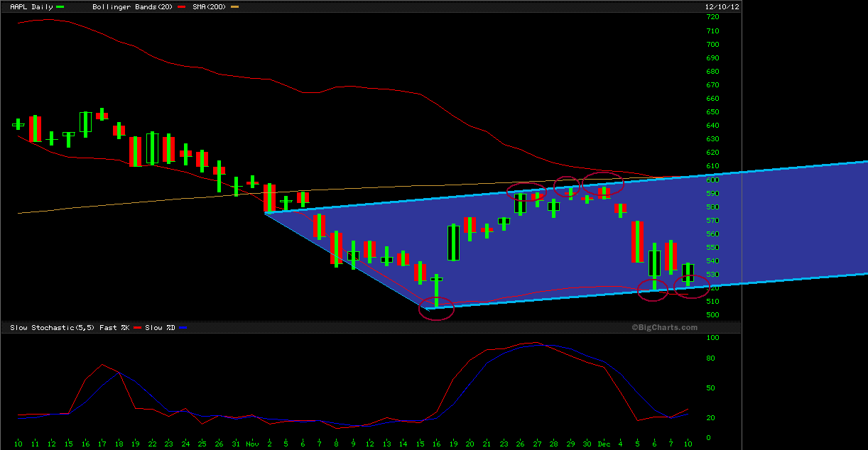Click the 620 price axis label
Viewport: 868px width, 450px height.
click(712, 153)
